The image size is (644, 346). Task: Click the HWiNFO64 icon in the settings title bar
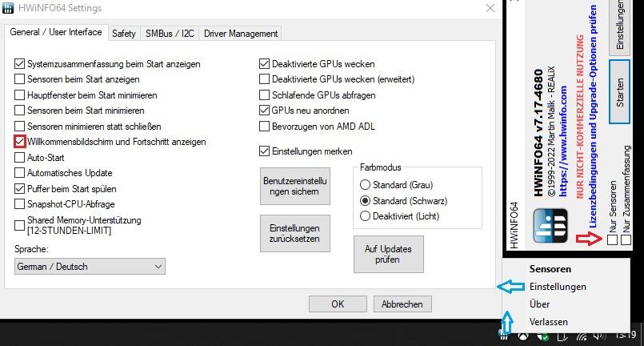pyautogui.click(x=8, y=8)
